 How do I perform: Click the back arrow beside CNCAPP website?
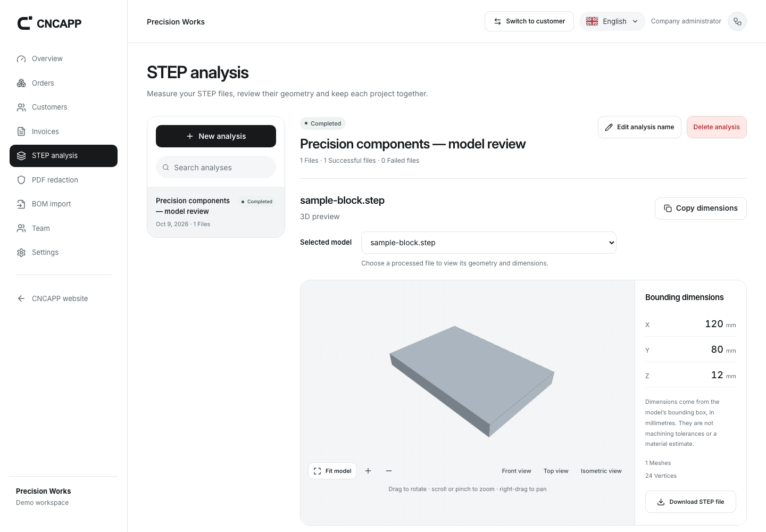coord(21,298)
